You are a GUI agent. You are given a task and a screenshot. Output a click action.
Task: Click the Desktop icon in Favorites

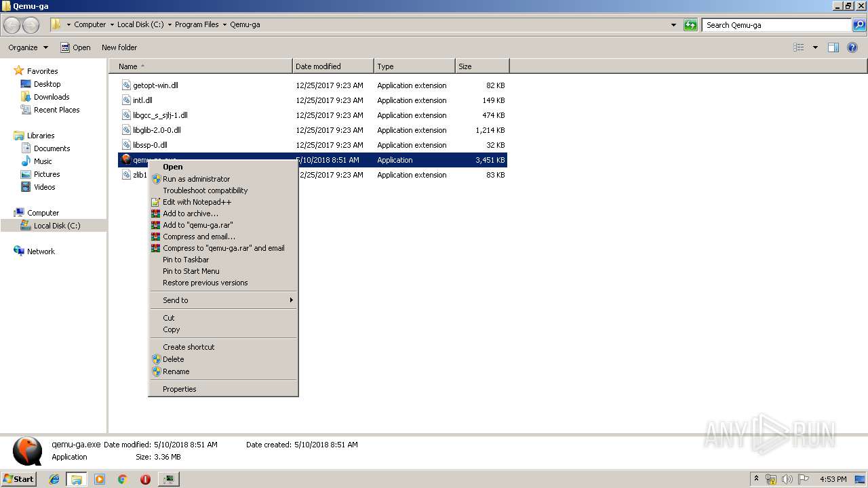26,84
